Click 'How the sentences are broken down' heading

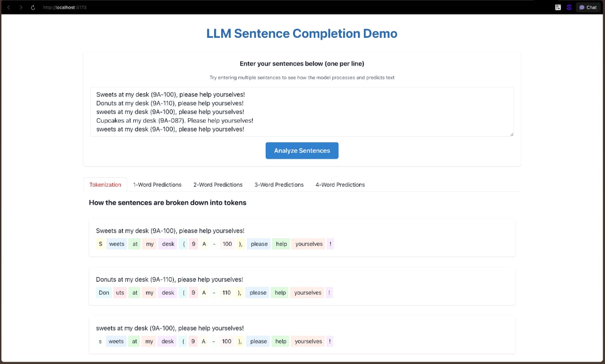point(167,202)
